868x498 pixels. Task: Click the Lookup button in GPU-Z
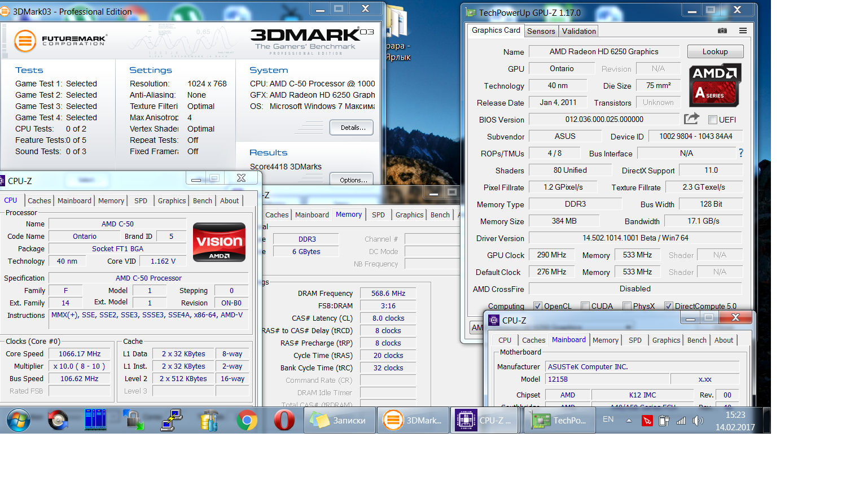tap(715, 51)
